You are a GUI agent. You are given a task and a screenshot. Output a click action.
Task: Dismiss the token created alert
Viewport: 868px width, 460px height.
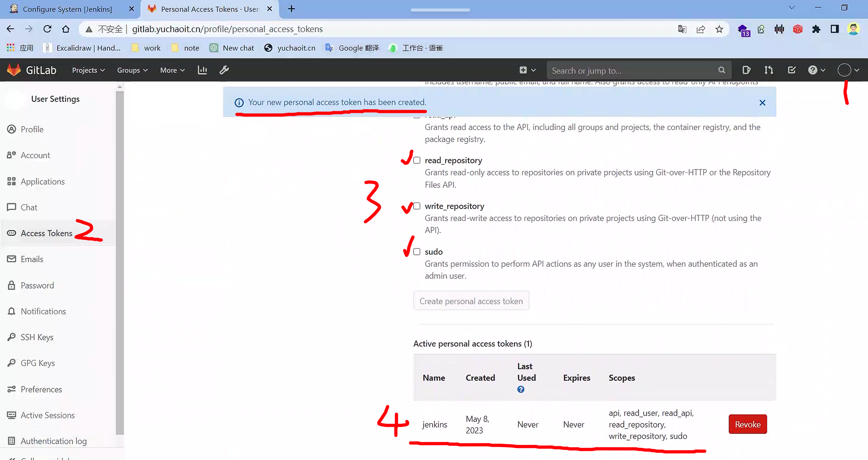(x=762, y=103)
